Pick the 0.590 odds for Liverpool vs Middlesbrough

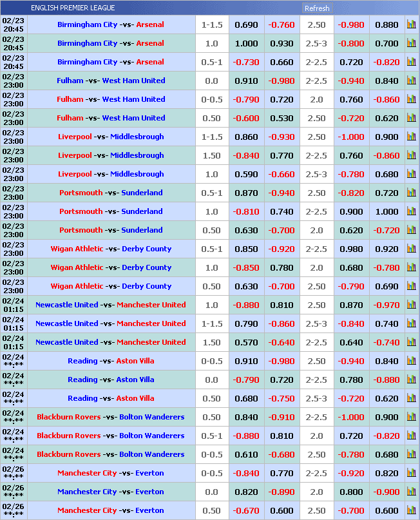click(x=246, y=174)
